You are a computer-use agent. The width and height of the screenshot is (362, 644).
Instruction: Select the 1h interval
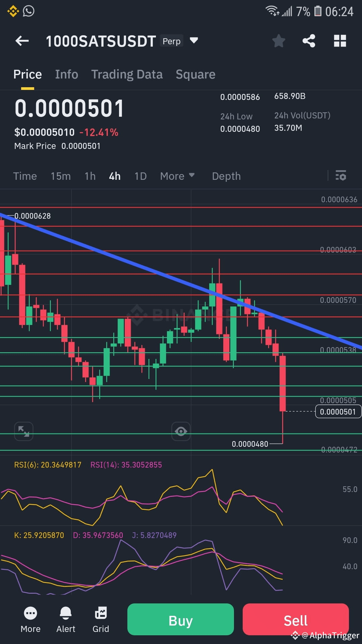click(90, 176)
